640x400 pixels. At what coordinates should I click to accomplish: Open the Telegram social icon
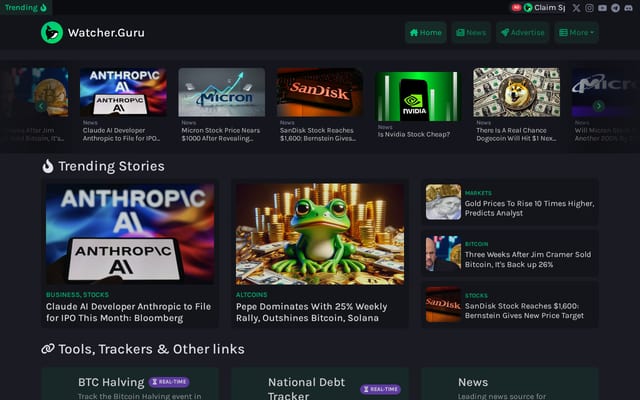pyautogui.click(x=615, y=8)
